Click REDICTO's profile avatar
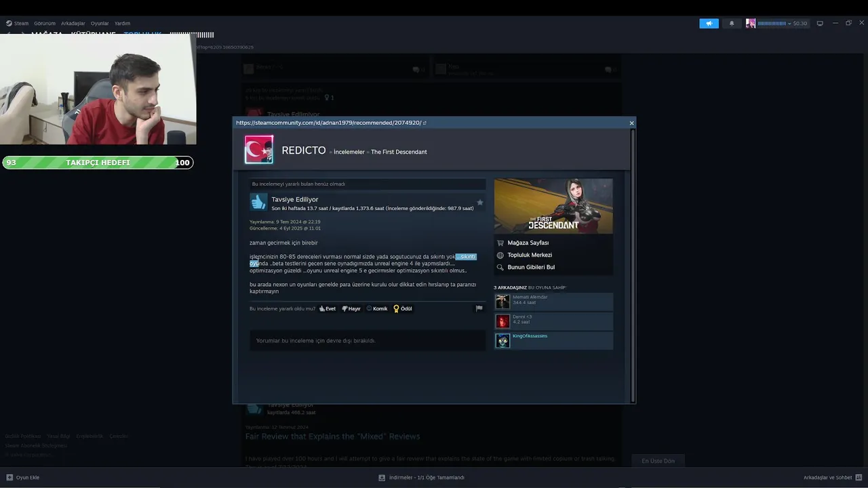This screenshot has height=488, width=868. [259, 150]
